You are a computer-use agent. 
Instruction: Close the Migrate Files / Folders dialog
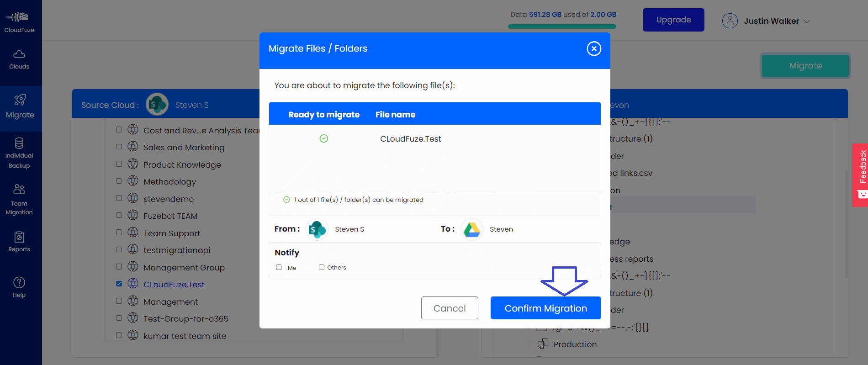594,48
